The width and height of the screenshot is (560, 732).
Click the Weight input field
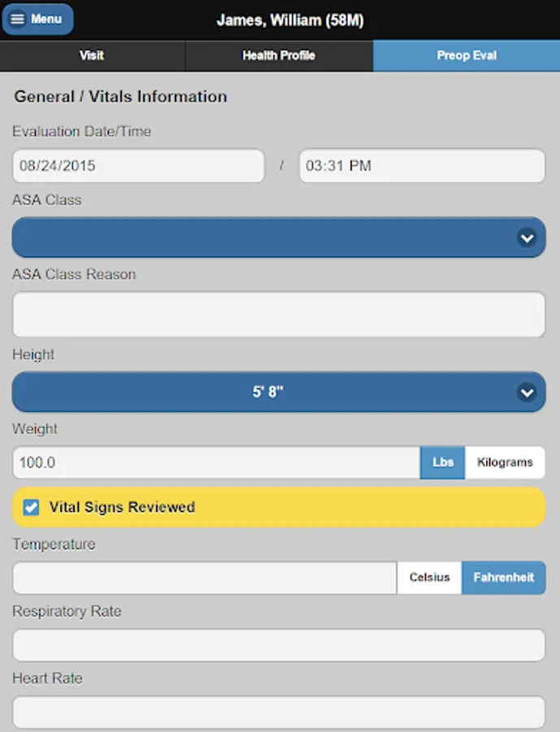click(x=216, y=463)
